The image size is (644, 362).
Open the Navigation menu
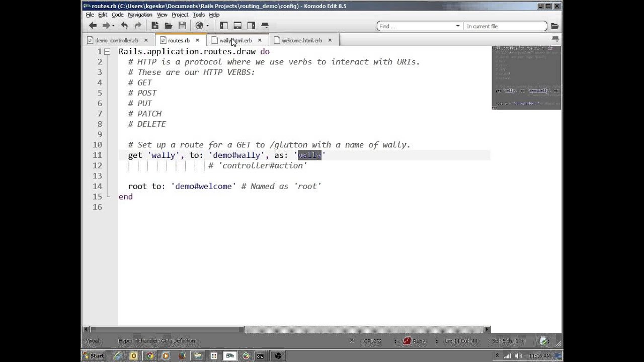tap(140, 15)
